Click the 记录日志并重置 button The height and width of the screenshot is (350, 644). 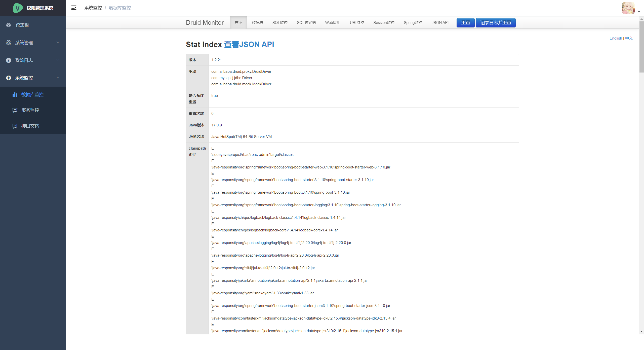(495, 23)
